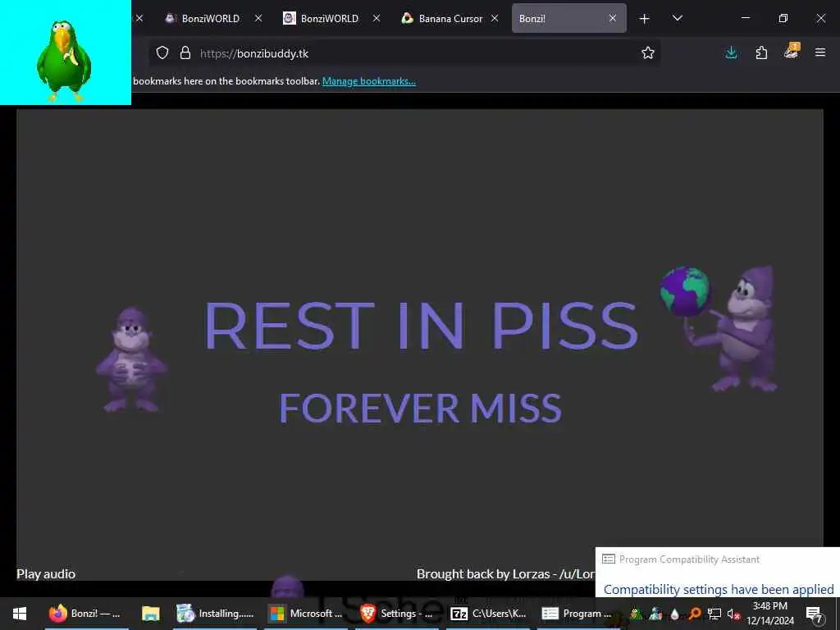Image resolution: width=840 pixels, height=630 pixels.
Task: Open the Brave Settings taskbar item
Action: pos(398,614)
